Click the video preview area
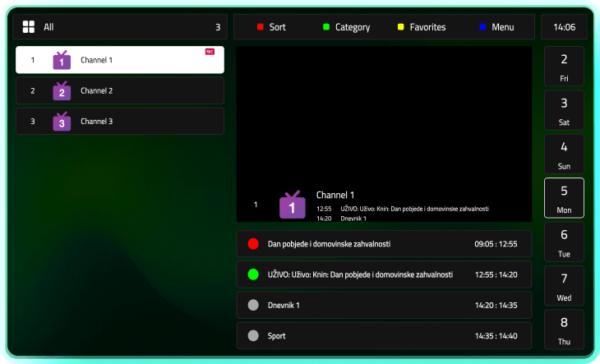600x364 pixels. (x=384, y=115)
